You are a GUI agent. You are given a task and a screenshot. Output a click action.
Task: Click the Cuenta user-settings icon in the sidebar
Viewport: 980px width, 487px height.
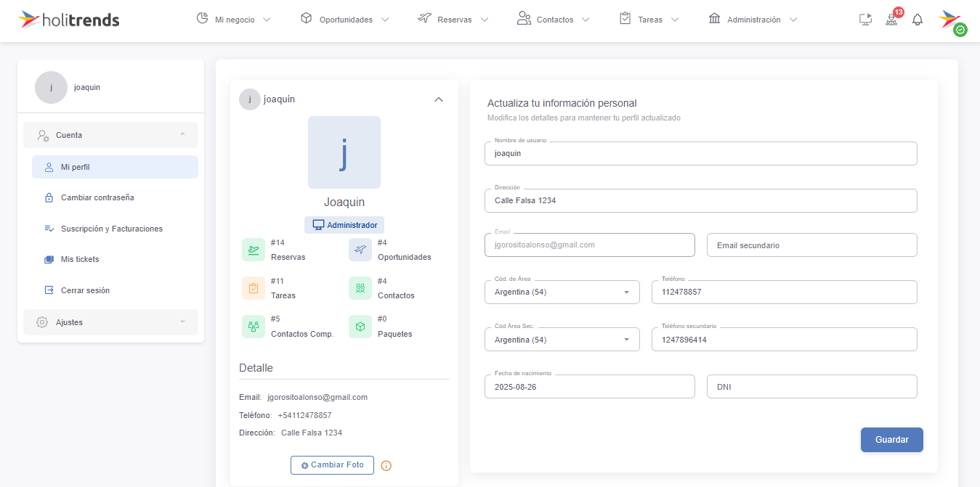coord(43,135)
